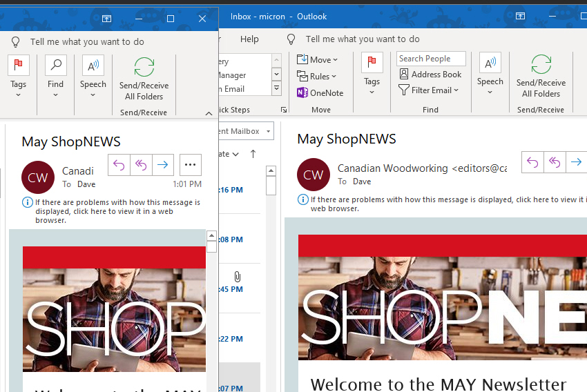Click scroll up arrow in left message body

pyautogui.click(x=211, y=235)
